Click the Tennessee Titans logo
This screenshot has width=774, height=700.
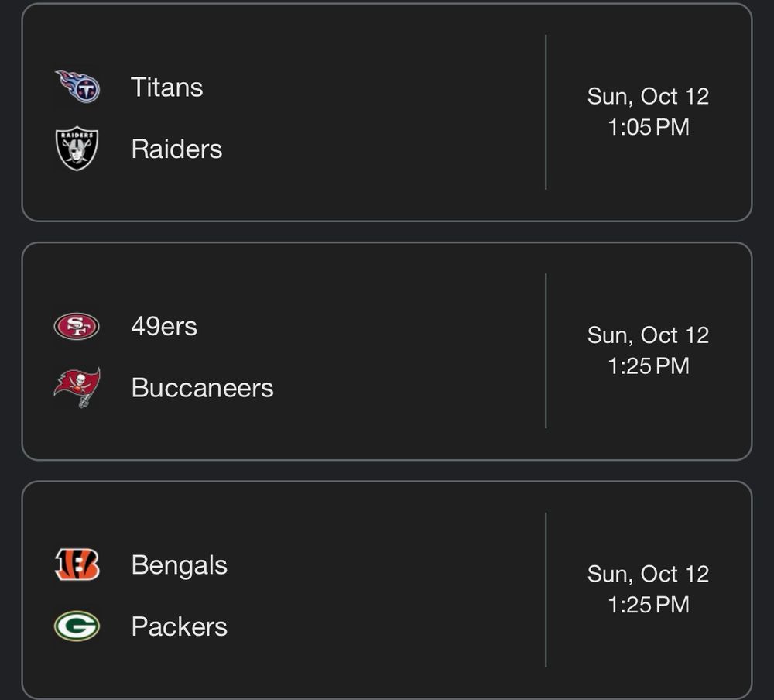pos(77,87)
